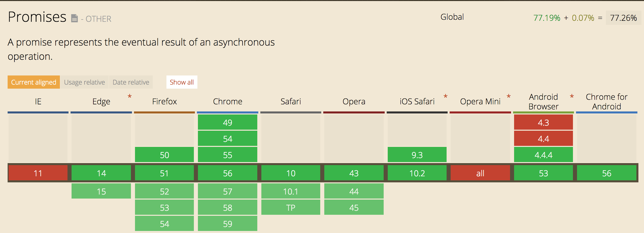Select the Firefox 53 cell

coord(164,207)
